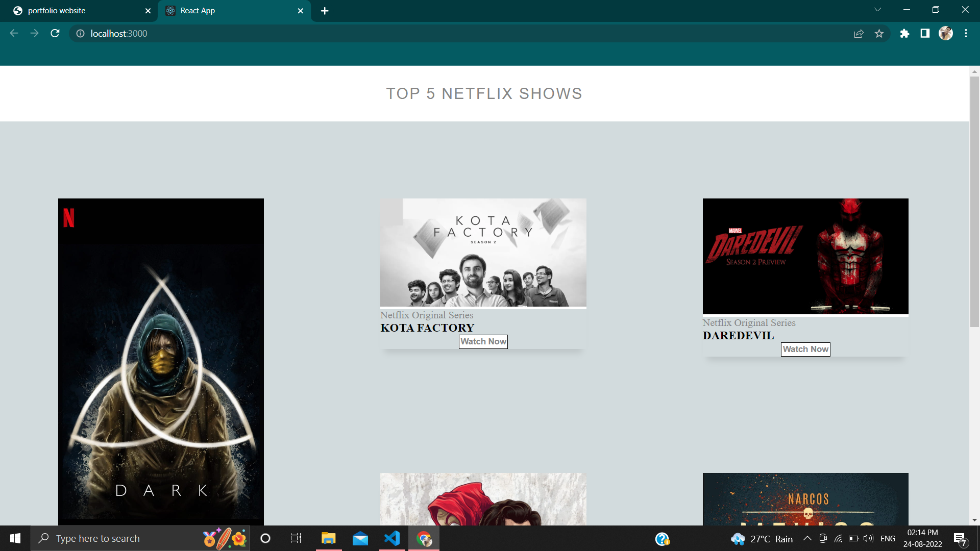
Task: Open the weather widget showing 27°C Rain
Action: click(x=762, y=539)
